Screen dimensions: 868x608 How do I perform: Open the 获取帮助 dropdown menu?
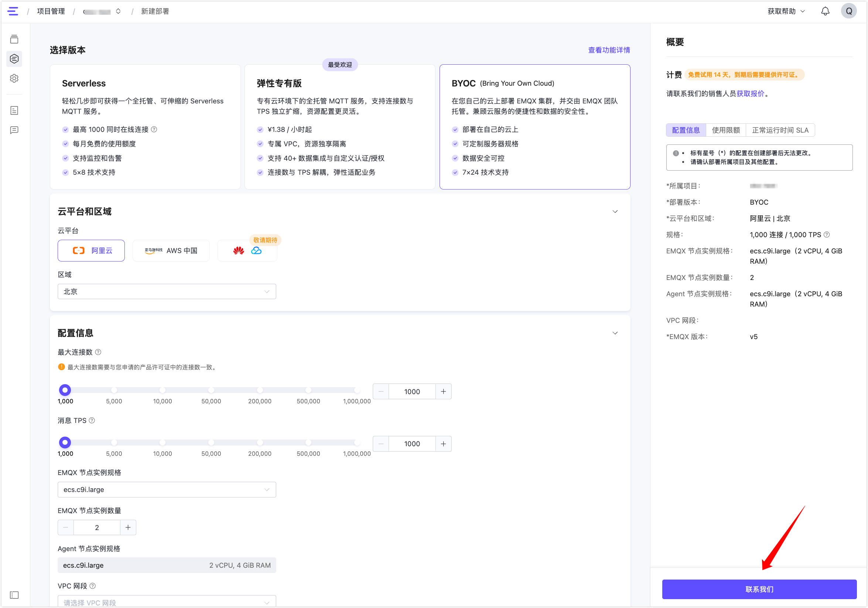click(x=786, y=11)
